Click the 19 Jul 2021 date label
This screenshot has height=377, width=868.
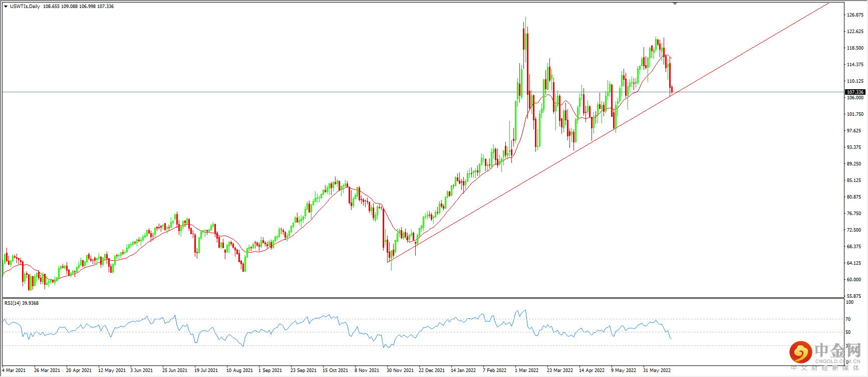click(206, 370)
